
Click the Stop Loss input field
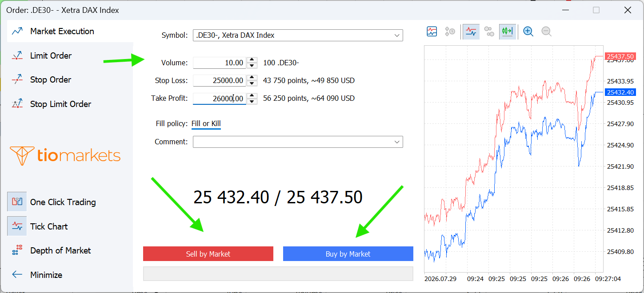pos(219,81)
